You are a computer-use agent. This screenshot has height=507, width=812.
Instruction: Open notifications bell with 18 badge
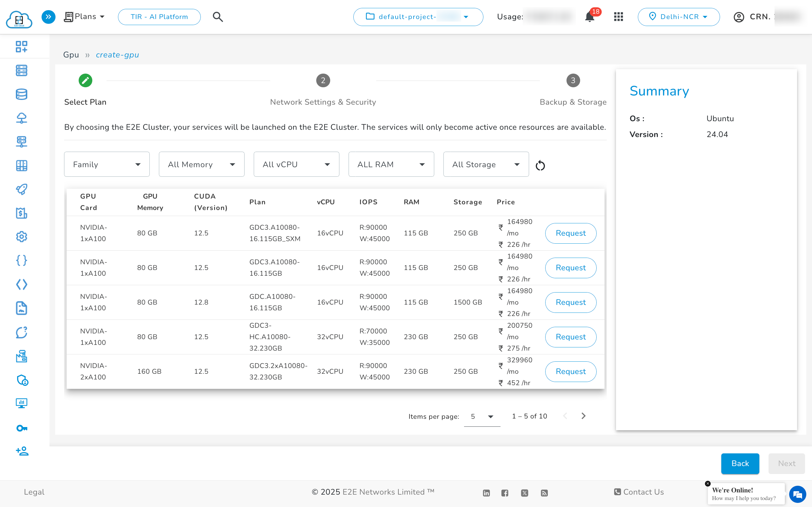590,16
